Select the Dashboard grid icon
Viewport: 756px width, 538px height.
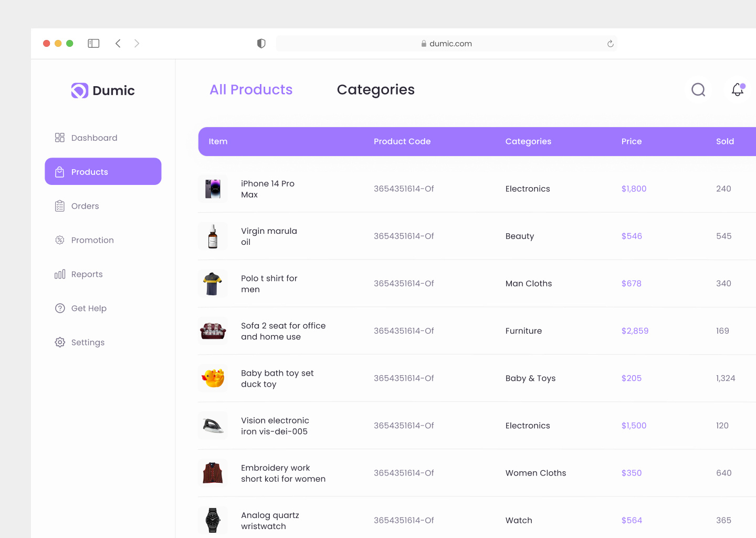(60, 138)
